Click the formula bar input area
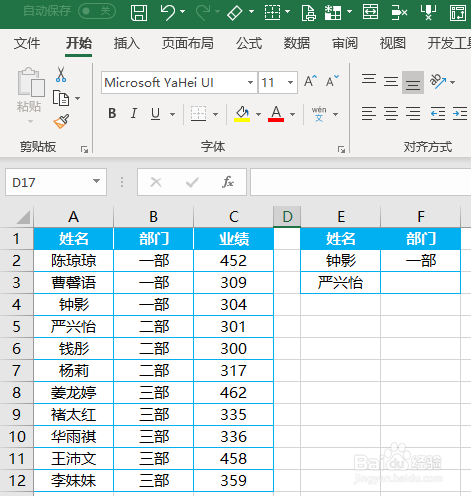The width and height of the screenshot is (471, 496). [361, 182]
